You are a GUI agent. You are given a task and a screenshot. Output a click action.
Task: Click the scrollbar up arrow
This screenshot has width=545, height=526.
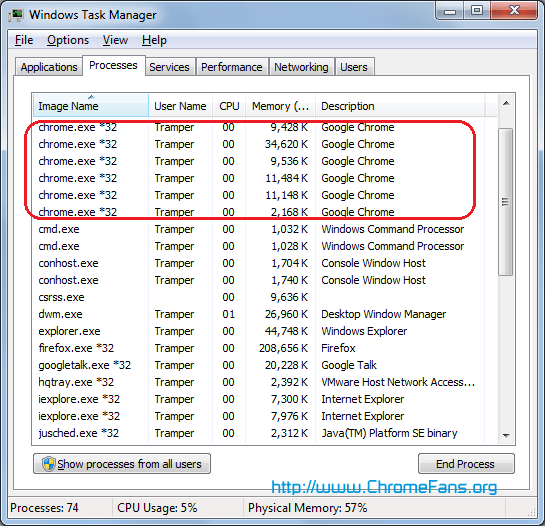(506, 103)
